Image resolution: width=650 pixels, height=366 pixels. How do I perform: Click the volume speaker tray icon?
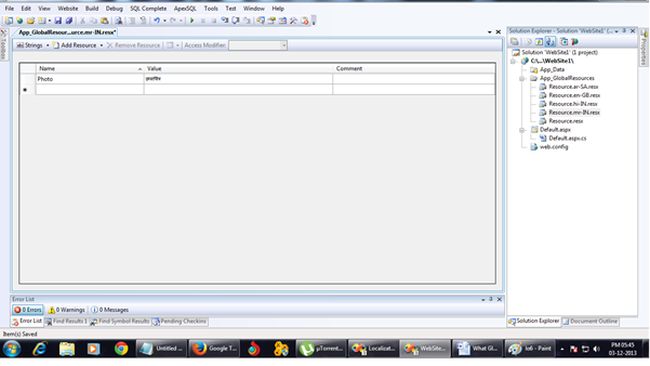click(x=597, y=349)
